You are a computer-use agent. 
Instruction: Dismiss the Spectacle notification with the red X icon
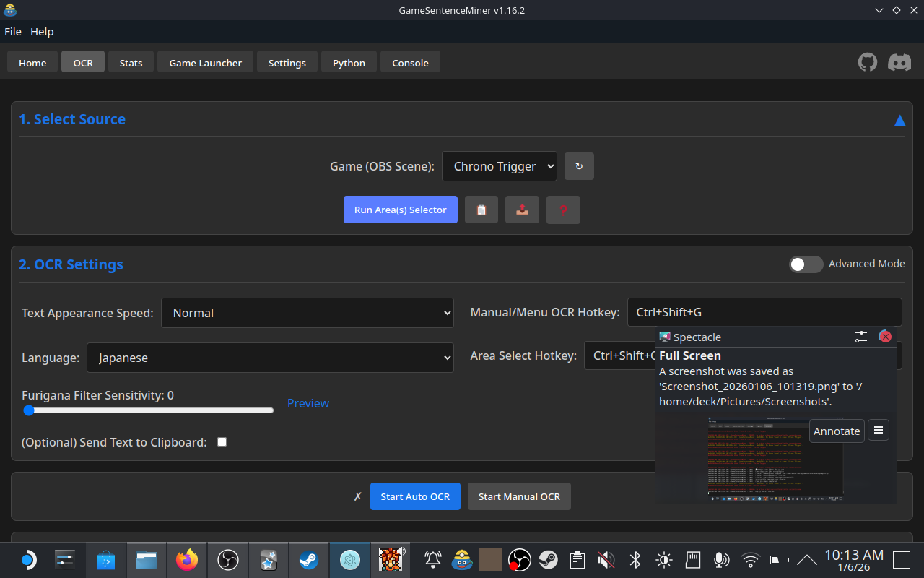click(x=885, y=336)
